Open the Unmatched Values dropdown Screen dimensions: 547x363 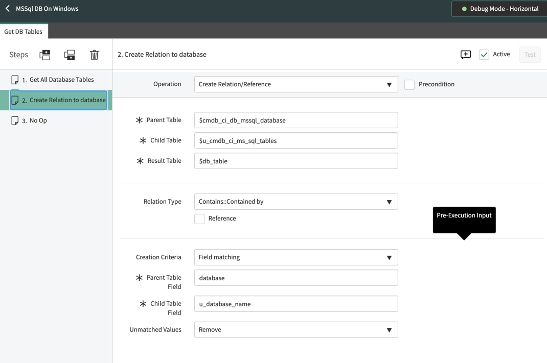295,330
